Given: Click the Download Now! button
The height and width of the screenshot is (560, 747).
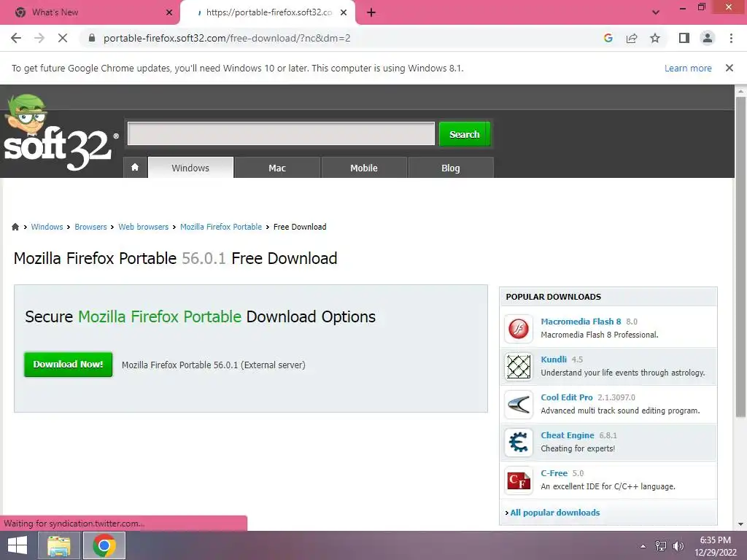Looking at the screenshot, I should pyautogui.click(x=68, y=365).
